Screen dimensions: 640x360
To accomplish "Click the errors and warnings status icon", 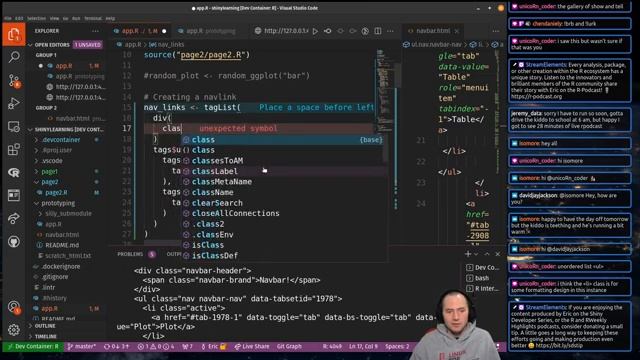I will (x=156, y=347).
